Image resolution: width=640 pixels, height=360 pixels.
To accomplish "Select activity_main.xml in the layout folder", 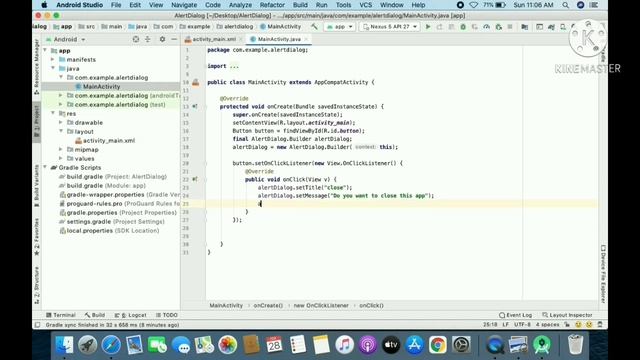I will (109, 140).
